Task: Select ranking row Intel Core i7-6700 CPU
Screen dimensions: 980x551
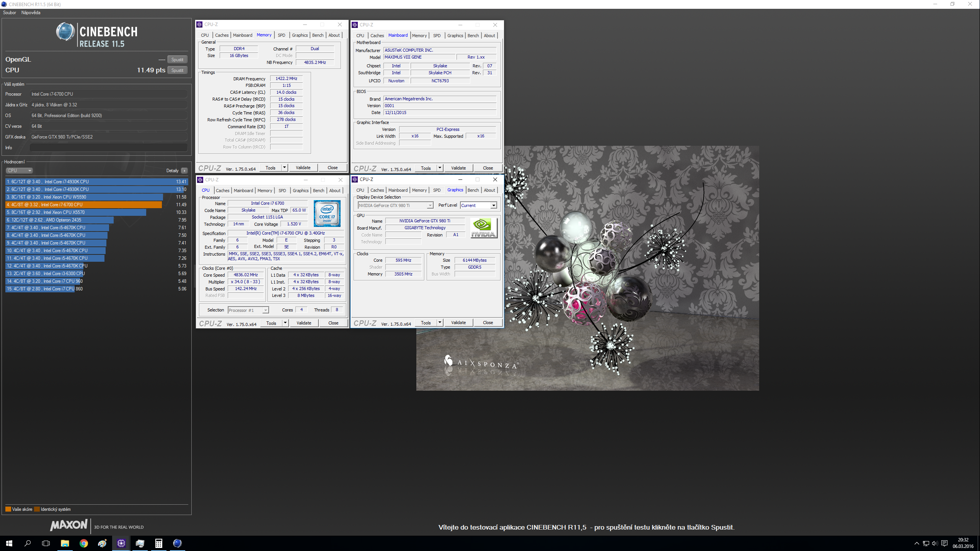Action: coord(96,205)
